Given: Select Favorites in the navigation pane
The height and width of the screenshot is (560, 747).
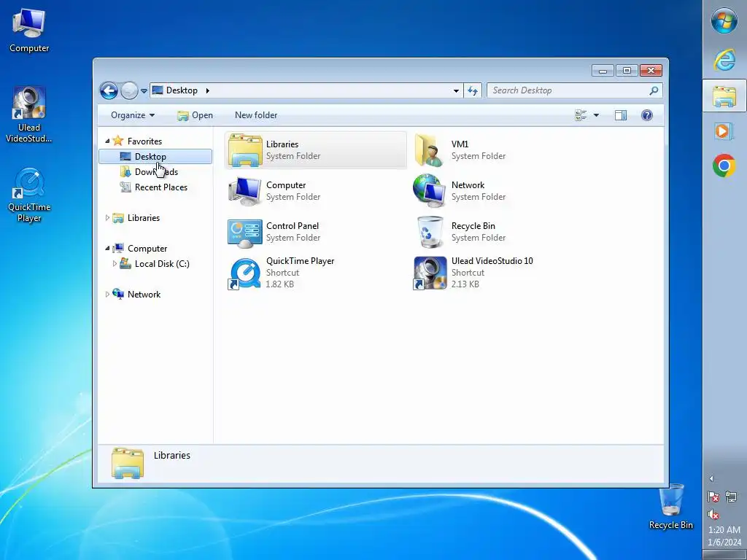Looking at the screenshot, I should tap(144, 141).
